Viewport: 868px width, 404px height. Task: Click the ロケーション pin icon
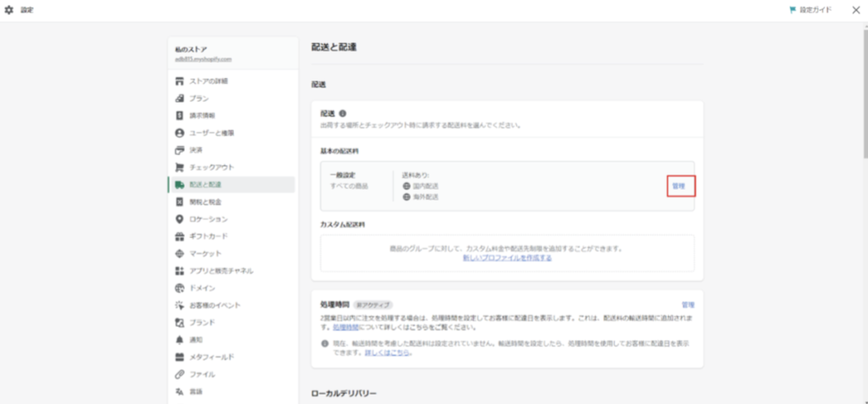tap(179, 219)
